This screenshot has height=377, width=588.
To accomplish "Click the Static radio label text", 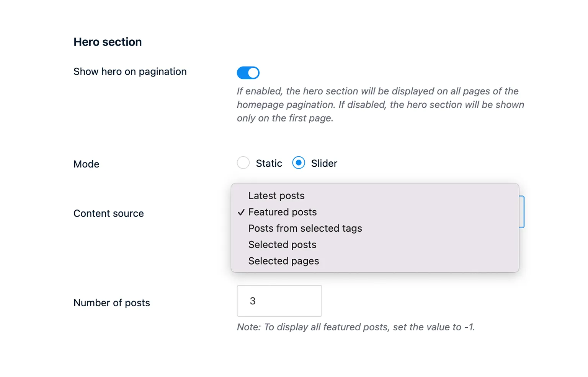I will (269, 163).
